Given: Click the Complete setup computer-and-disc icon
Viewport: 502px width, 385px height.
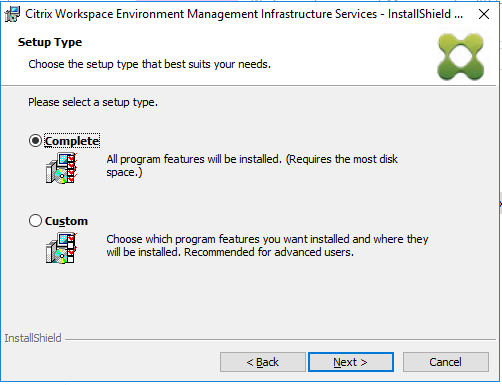Looking at the screenshot, I should point(61,168).
